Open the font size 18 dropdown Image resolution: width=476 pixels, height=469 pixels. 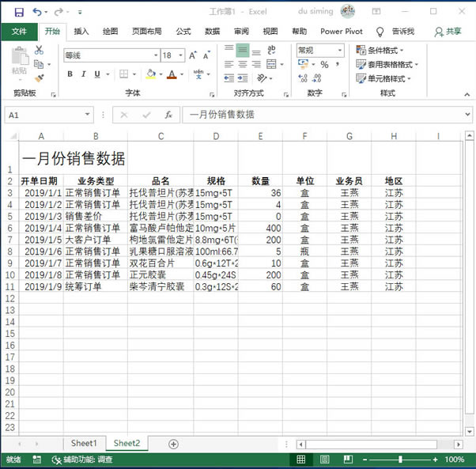(x=180, y=55)
